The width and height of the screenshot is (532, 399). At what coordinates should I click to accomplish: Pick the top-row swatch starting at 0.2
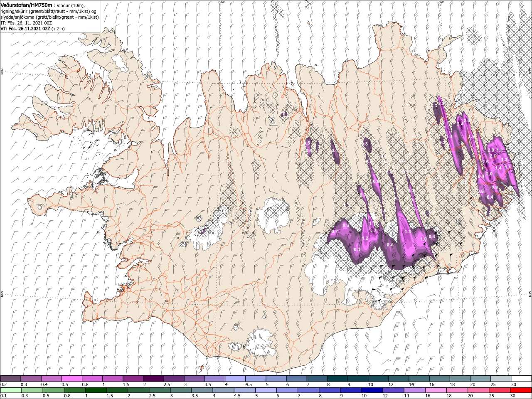point(11,379)
